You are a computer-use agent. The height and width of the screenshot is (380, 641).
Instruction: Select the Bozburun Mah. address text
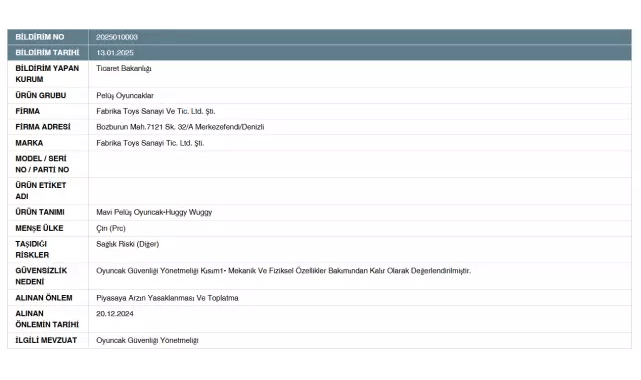point(180,127)
